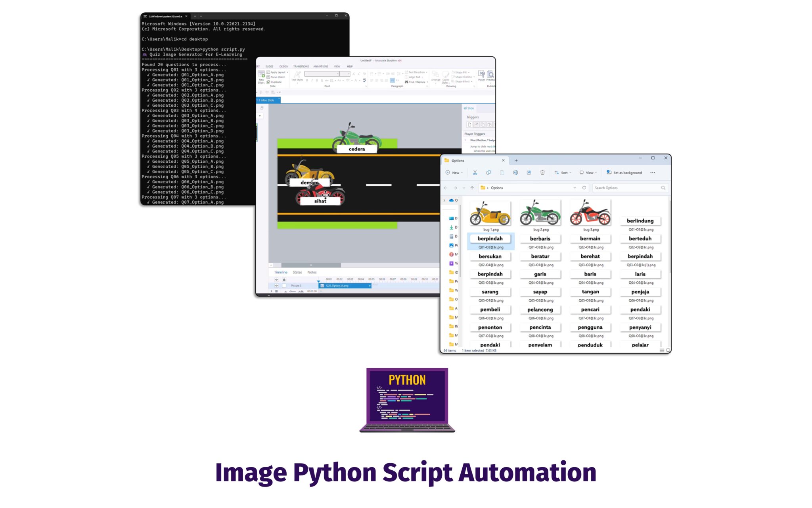Open the TRANSITIONS ribbon tab
This screenshot has height=508, width=812.
[301, 66]
